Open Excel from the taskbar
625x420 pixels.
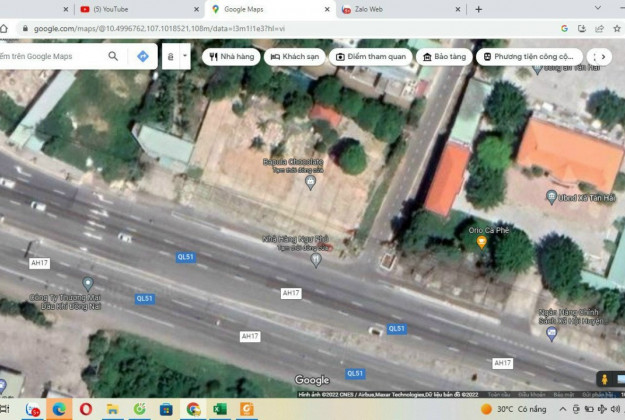point(220,409)
